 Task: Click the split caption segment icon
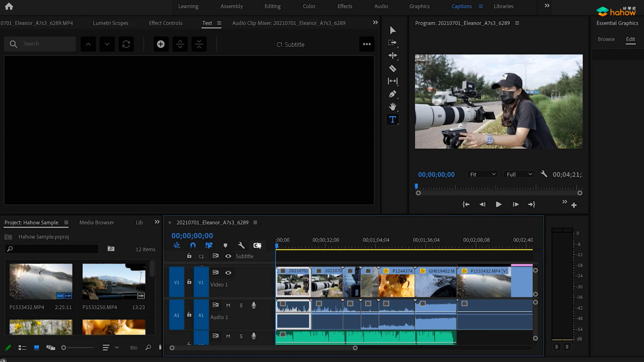coord(180,44)
